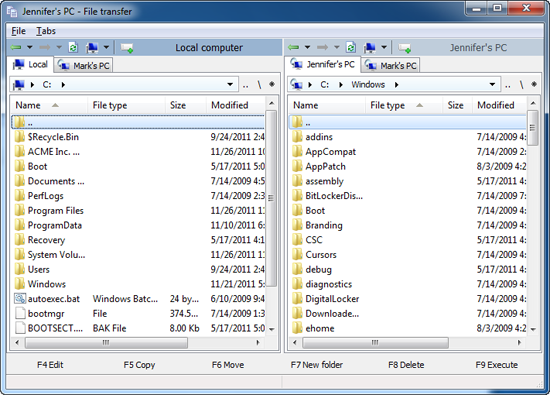Jump to the root folder in the local pane
550x395 pixels.
coord(259,85)
